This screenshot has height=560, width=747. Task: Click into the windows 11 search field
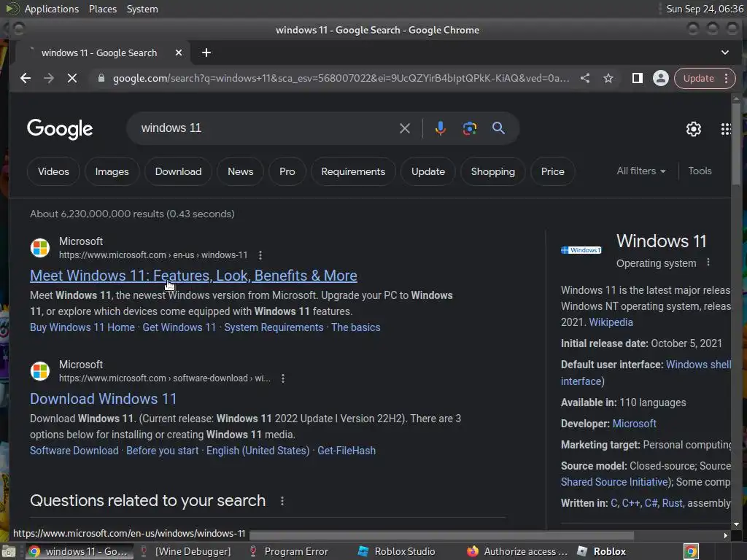[x=267, y=128]
